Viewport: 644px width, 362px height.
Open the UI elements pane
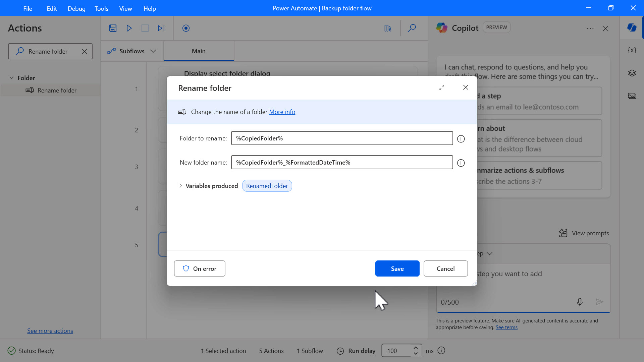click(632, 73)
